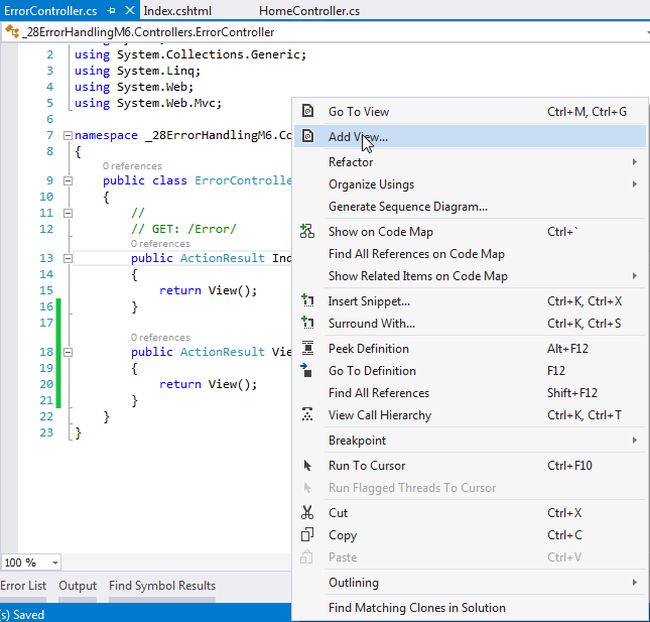Click the Surround With icon
The image size is (650, 622).
tap(308, 323)
